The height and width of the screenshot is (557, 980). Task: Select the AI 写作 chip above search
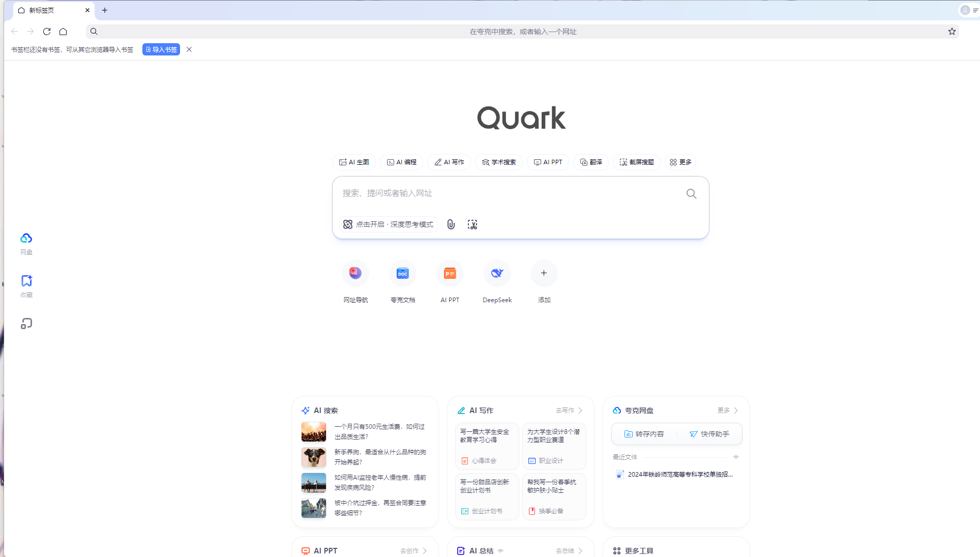(449, 162)
